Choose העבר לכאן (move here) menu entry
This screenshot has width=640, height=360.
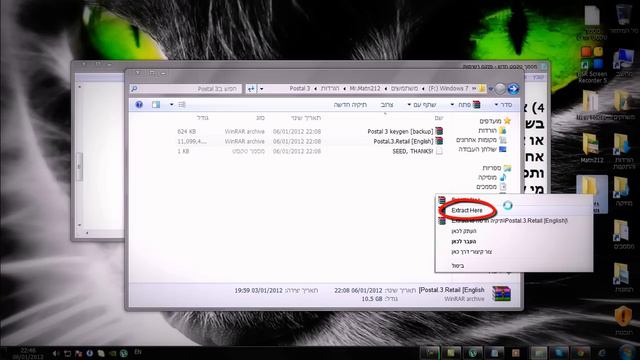(x=464, y=241)
